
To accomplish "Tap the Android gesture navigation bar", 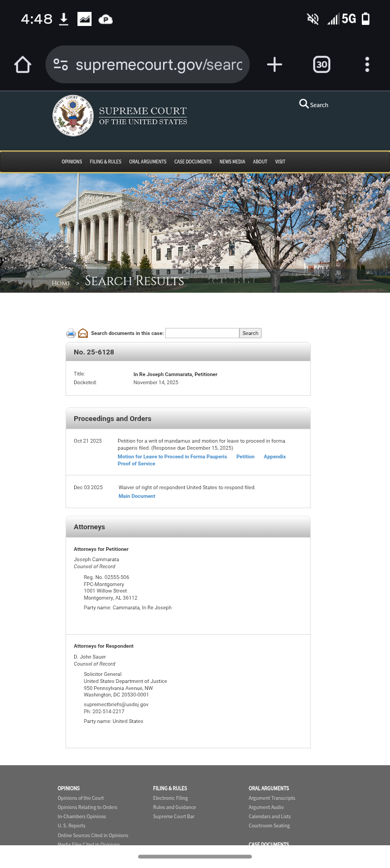I will pos(195,857).
